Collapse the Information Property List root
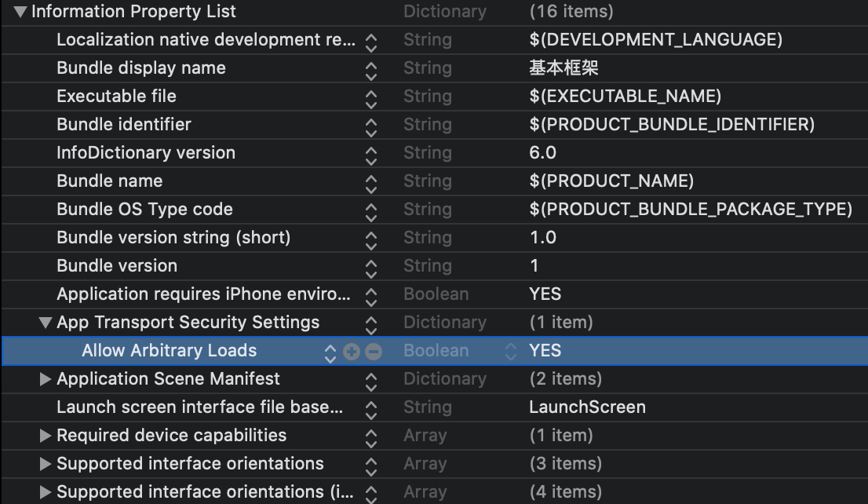868x504 pixels. tap(20, 12)
